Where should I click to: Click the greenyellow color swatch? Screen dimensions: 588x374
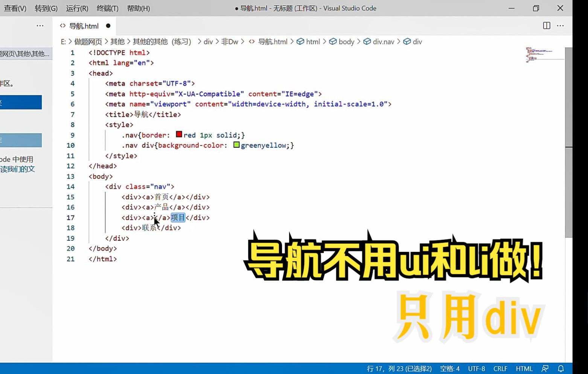pos(236,145)
